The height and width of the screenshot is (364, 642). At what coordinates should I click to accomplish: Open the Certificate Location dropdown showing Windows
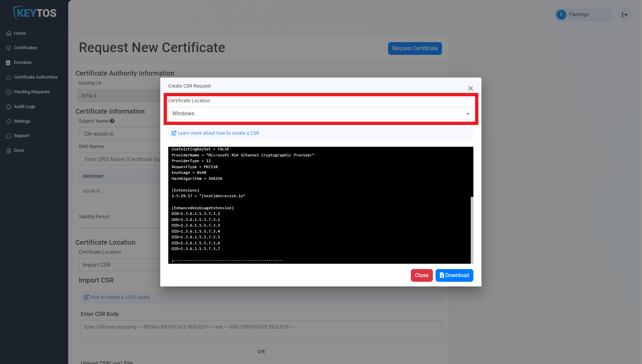pyautogui.click(x=320, y=113)
